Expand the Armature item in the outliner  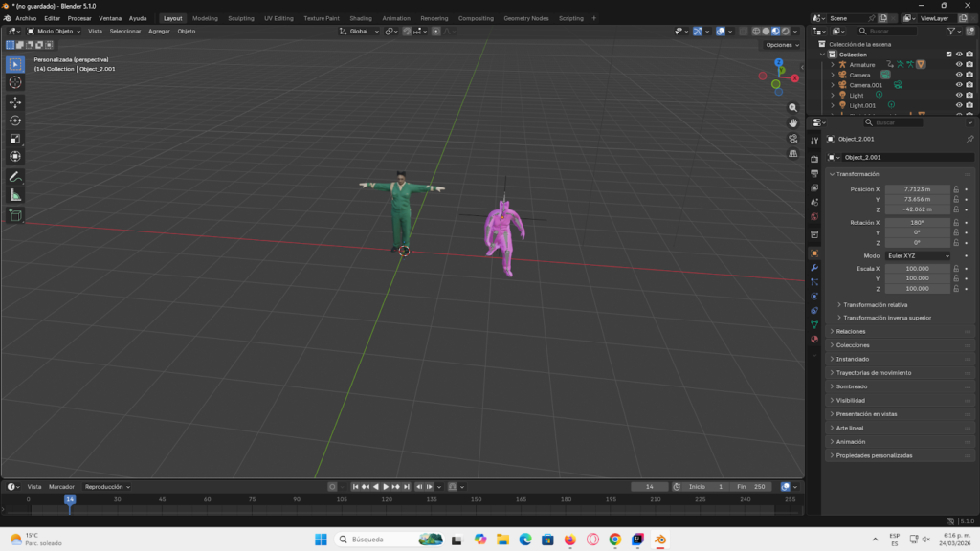coord(833,65)
